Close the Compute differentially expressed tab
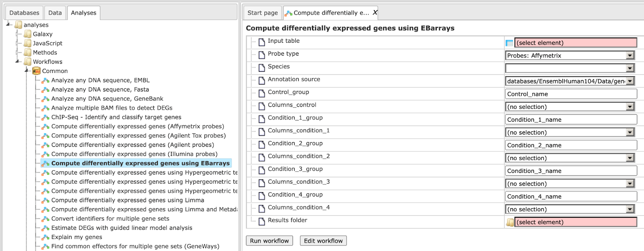Screen dimensions: 644x251 (x=375, y=12)
